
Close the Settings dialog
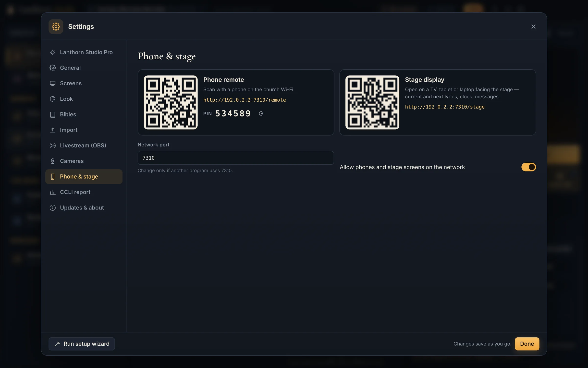[x=533, y=26]
